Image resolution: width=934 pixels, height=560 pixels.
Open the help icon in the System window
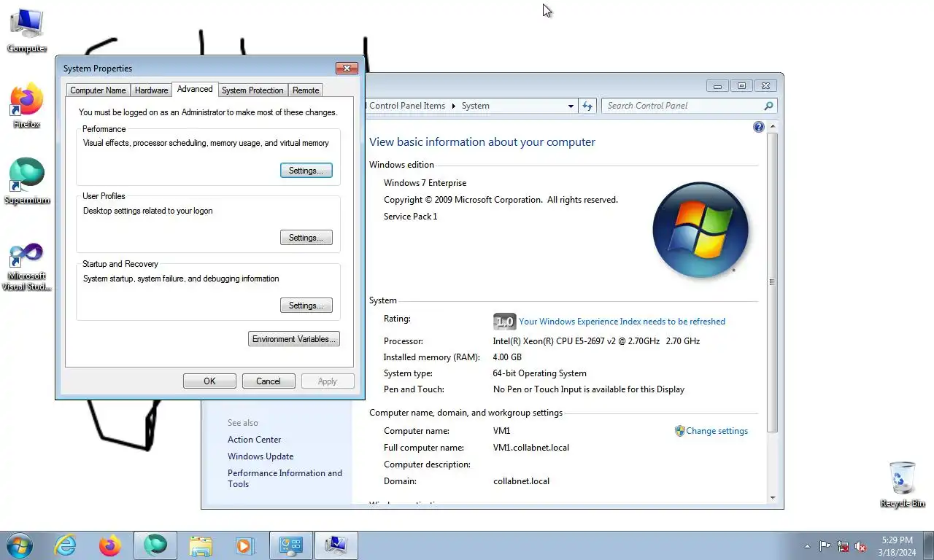click(x=758, y=127)
